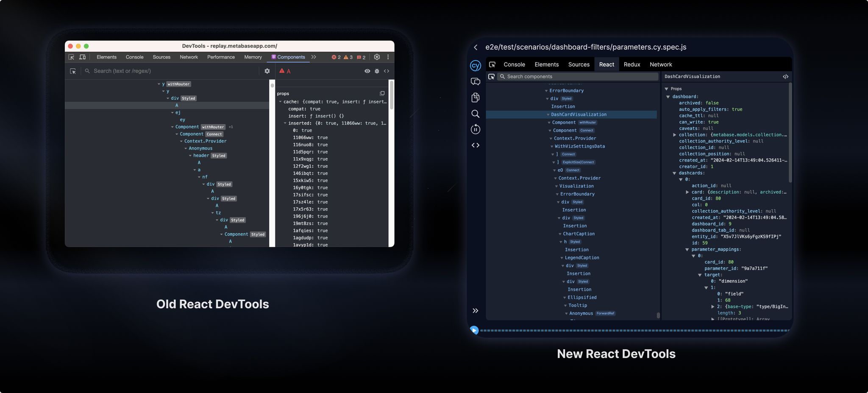Screen dimensions: 868x393
Task: Collapse the dashboard prop triangle
Action: pos(668,97)
